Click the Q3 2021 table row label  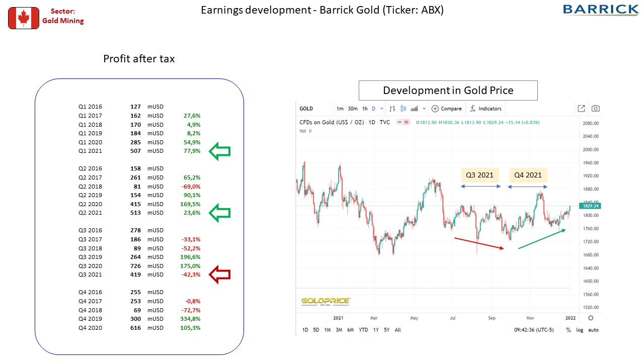(90, 275)
